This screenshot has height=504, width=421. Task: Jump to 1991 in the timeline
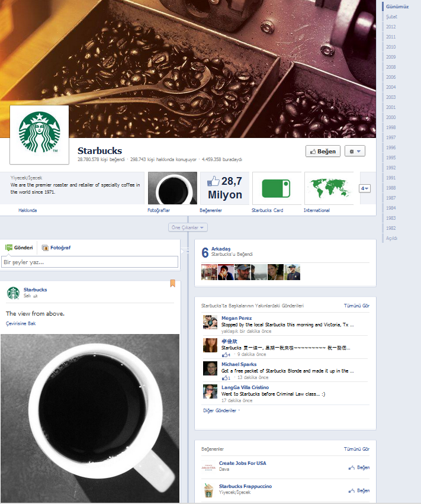[x=391, y=178]
